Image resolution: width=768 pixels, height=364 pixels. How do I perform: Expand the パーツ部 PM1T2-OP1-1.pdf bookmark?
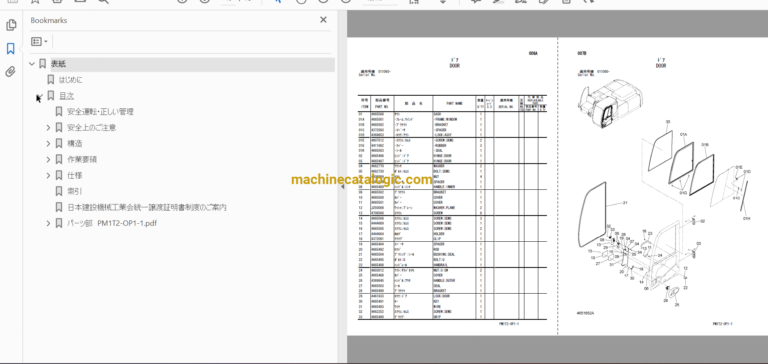pyautogui.click(x=48, y=223)
